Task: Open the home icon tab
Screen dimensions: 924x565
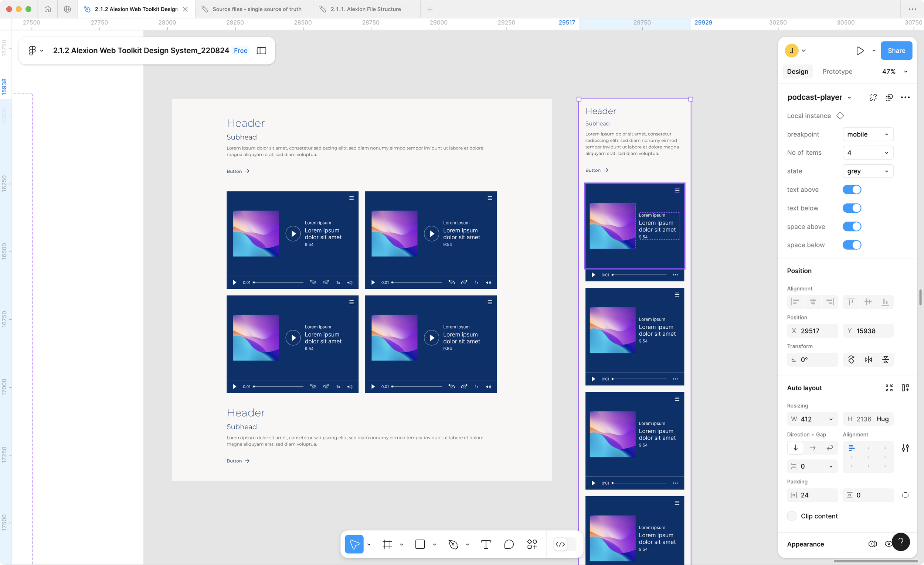Action: tap(48, 9)
